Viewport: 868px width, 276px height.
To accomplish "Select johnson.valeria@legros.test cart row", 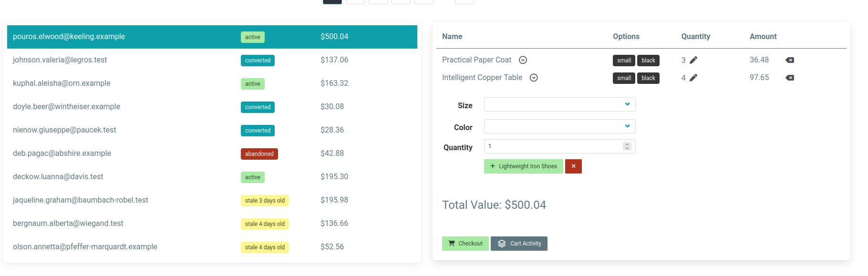I will click(60, 60).
